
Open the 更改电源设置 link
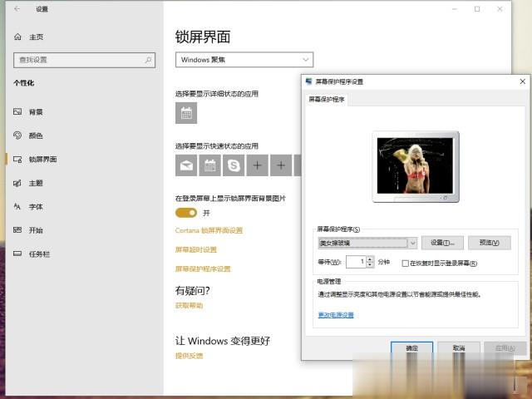click(336, 315)
